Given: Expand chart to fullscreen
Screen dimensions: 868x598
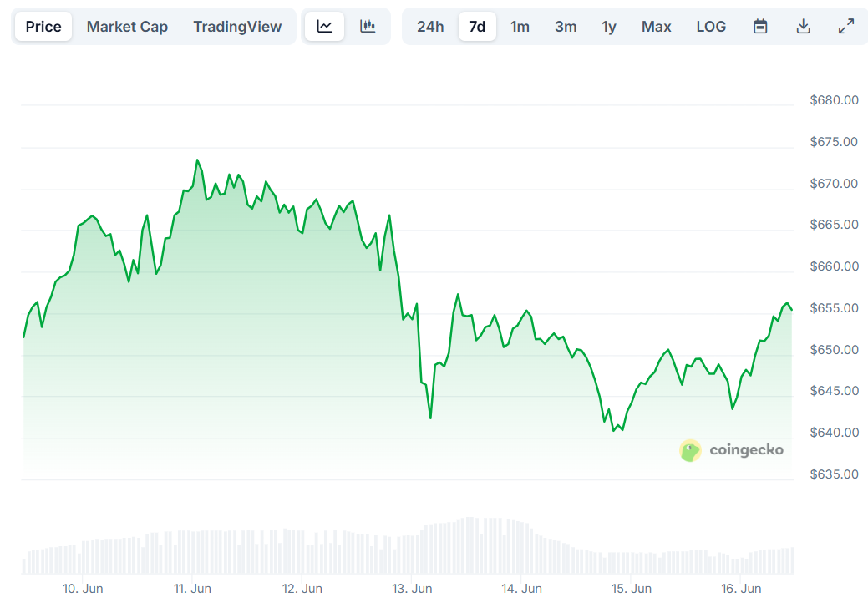Looking at the screenshot, I should [x=846, y=27].
